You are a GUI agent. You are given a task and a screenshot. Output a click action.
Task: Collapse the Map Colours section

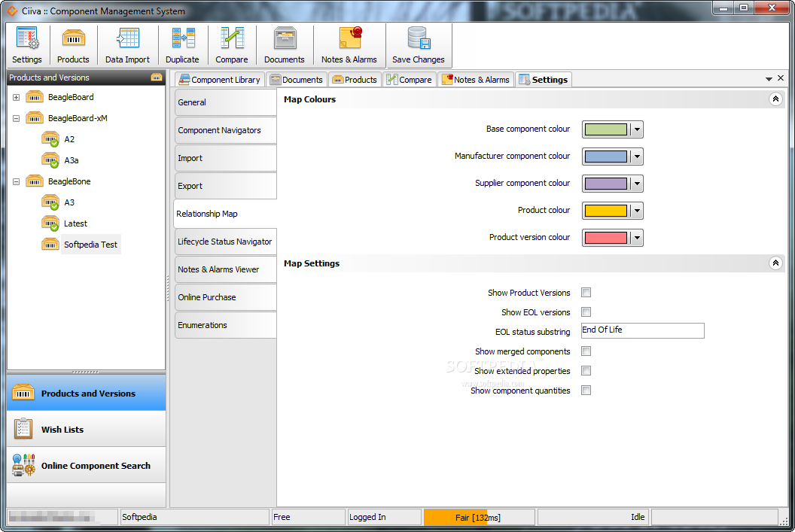tap(775, 99)
